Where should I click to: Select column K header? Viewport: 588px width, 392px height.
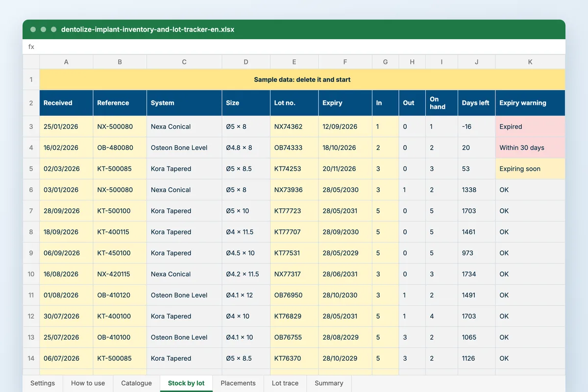pyautogui.click(x=530, y=62)
